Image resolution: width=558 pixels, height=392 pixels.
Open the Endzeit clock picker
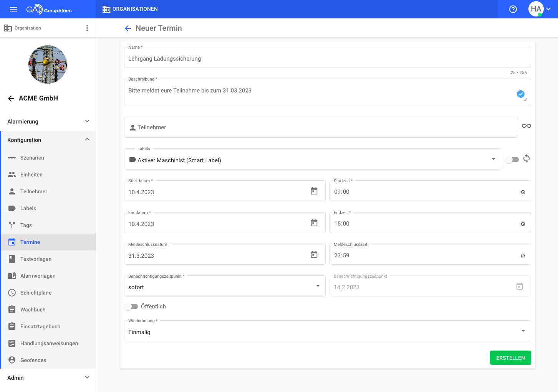click(523, 224)
